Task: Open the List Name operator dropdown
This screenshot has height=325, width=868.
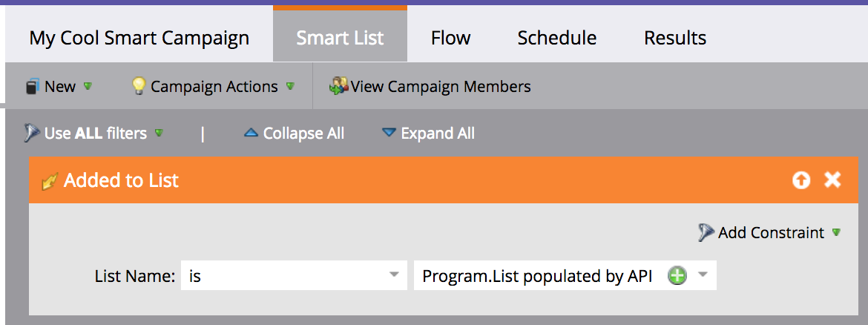Action: coord(394,276)
